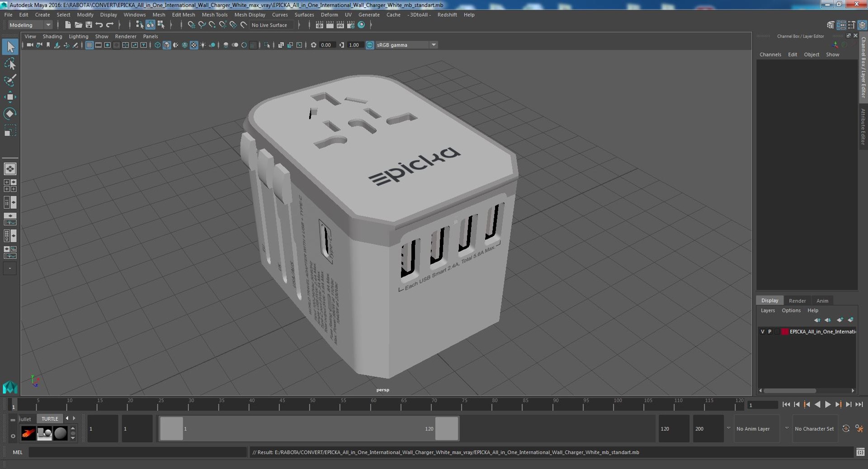Undo the last action
This screenshot has width=868, height=469.
(x=99, y=25)
